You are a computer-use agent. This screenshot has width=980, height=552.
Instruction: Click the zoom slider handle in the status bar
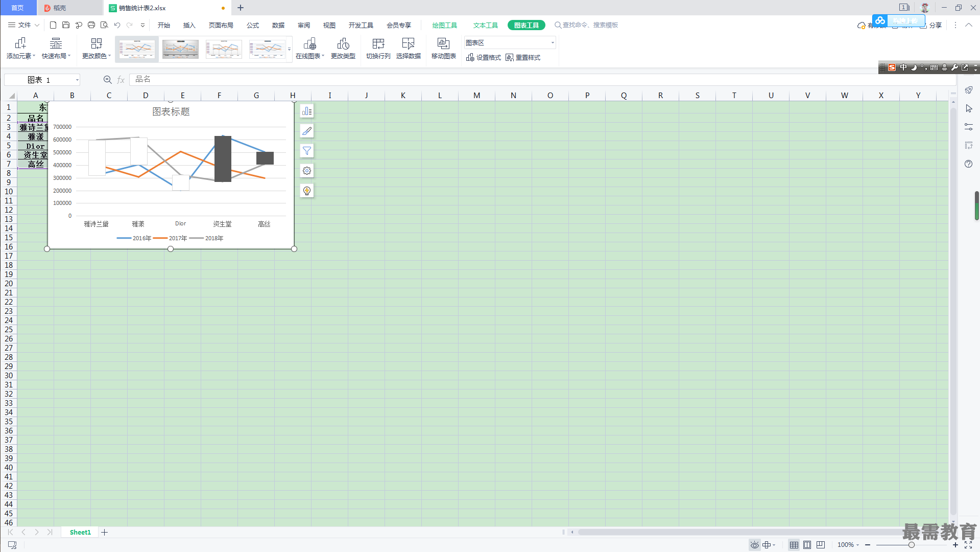tap(912, 545)
